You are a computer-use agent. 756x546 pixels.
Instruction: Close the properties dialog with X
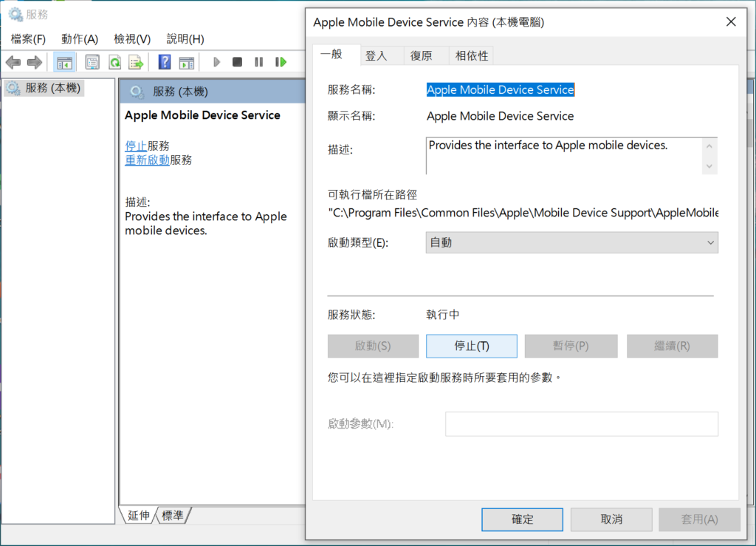(x=732, y=21)
